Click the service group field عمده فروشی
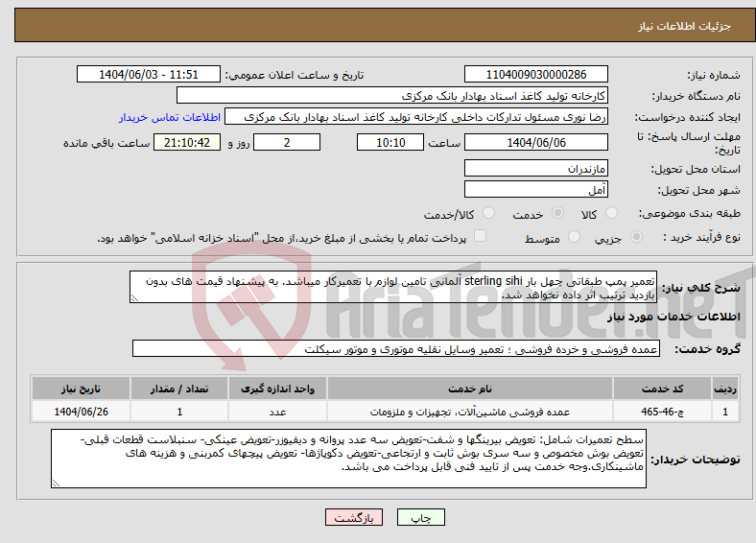Viewport: 756px width, 543px height. pos(396,348)
